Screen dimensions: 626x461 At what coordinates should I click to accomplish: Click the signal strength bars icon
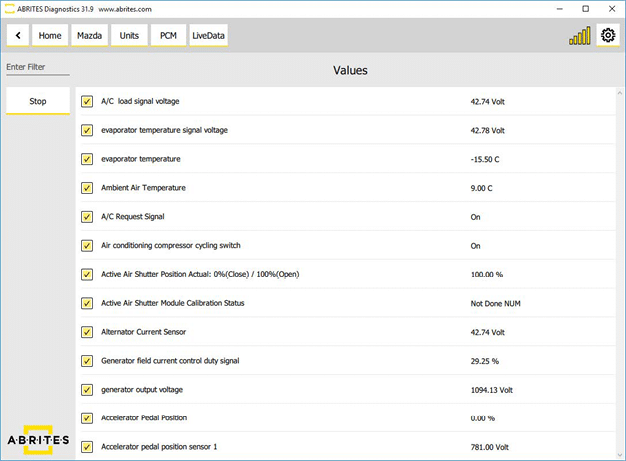[579, 36]
